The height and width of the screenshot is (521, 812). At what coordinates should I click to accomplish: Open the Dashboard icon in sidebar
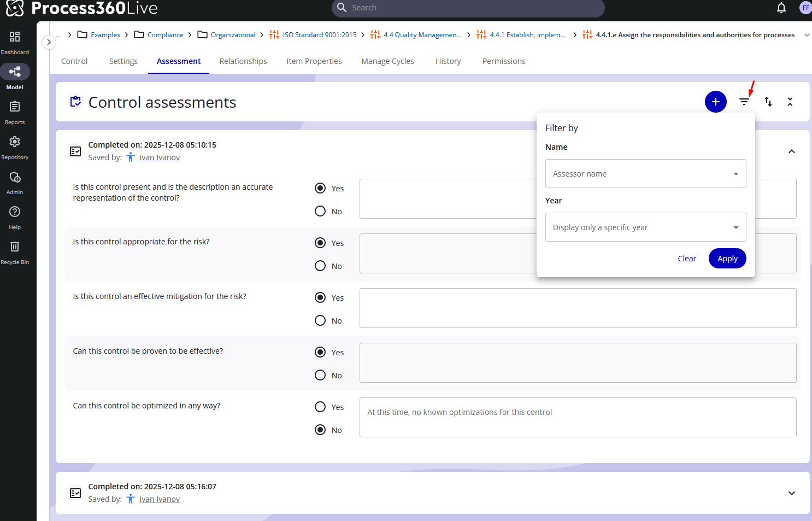coord(15,37)
